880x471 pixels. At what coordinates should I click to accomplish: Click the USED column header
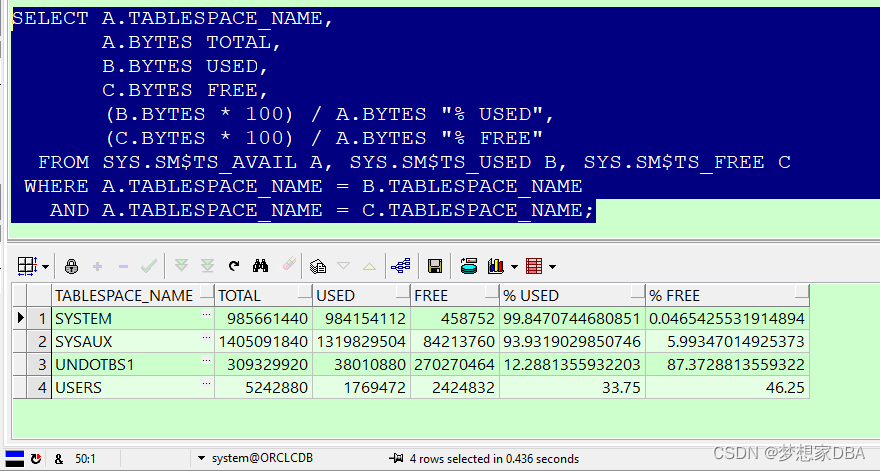point(361,295)
